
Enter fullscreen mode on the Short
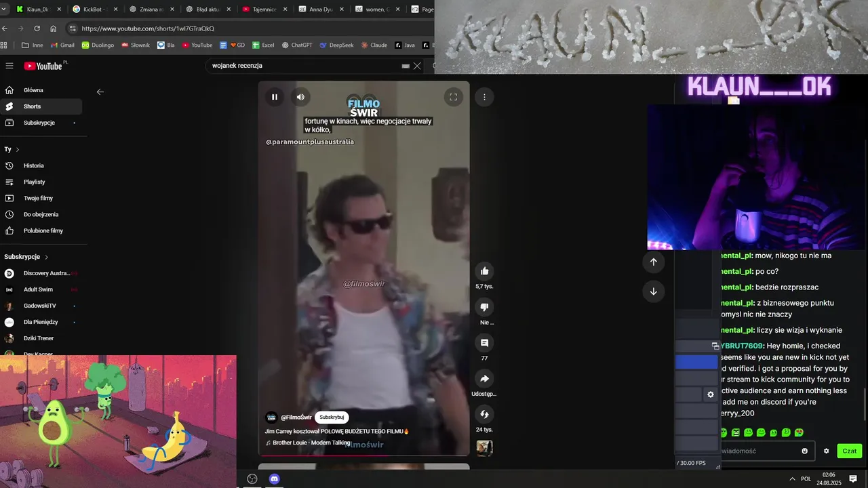tap(453, 97)
